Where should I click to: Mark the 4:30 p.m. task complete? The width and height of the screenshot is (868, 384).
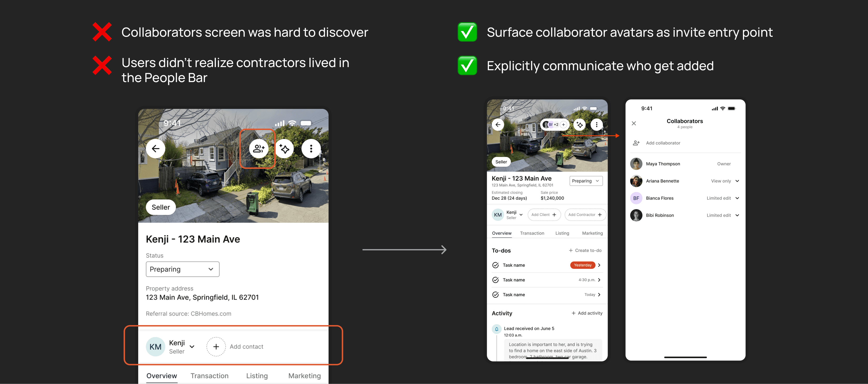click(x=495, y=280)
